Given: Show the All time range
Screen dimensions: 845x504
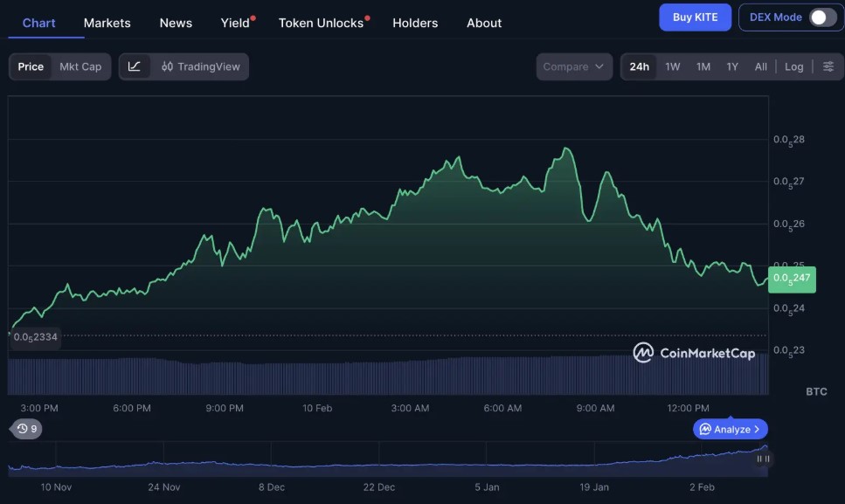Looking at the screenshot, I should click(761, 66).
